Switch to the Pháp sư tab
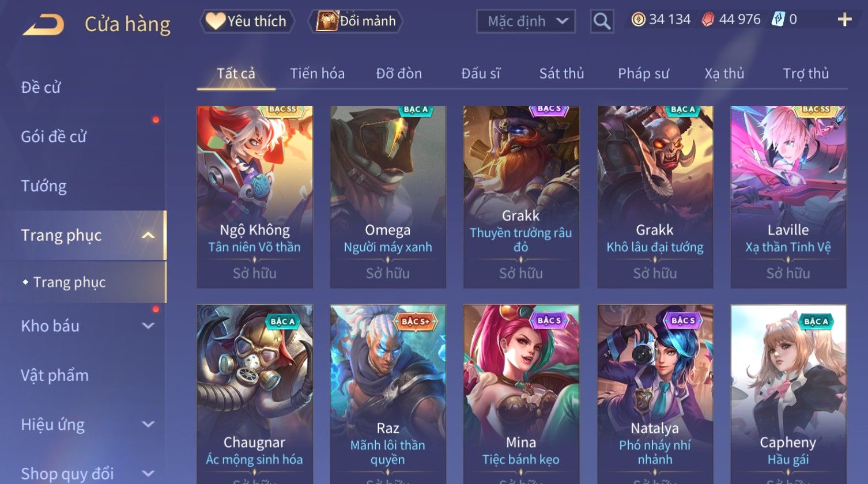This screenshot has height=484, width=868. (x=643, y=74)
